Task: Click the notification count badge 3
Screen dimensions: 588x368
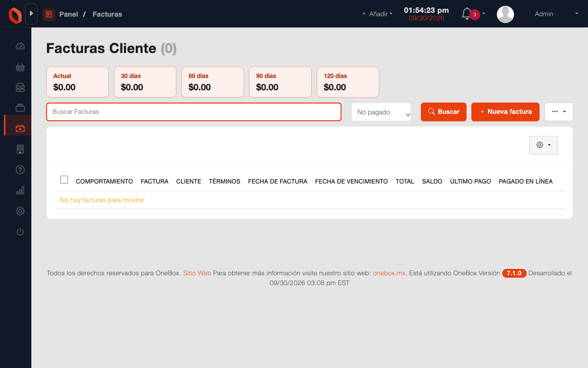Action: click(x=474, y=15)
